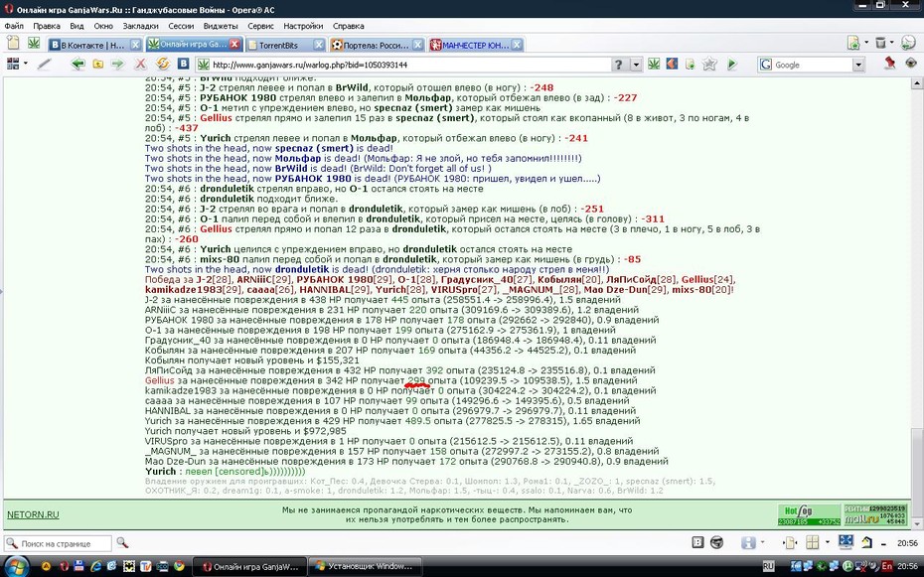Click the Google search field
The height and width of the screenshot is (577, 924).
click(812, 65)
